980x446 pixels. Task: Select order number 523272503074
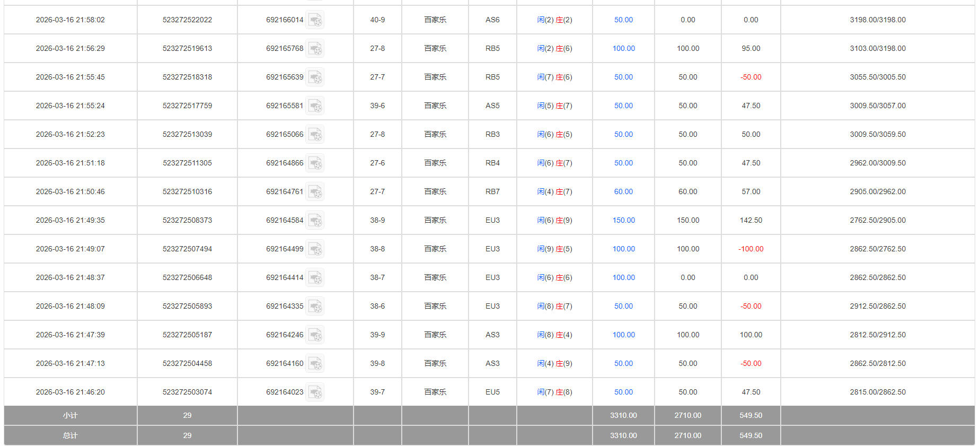tap(187, 392)
